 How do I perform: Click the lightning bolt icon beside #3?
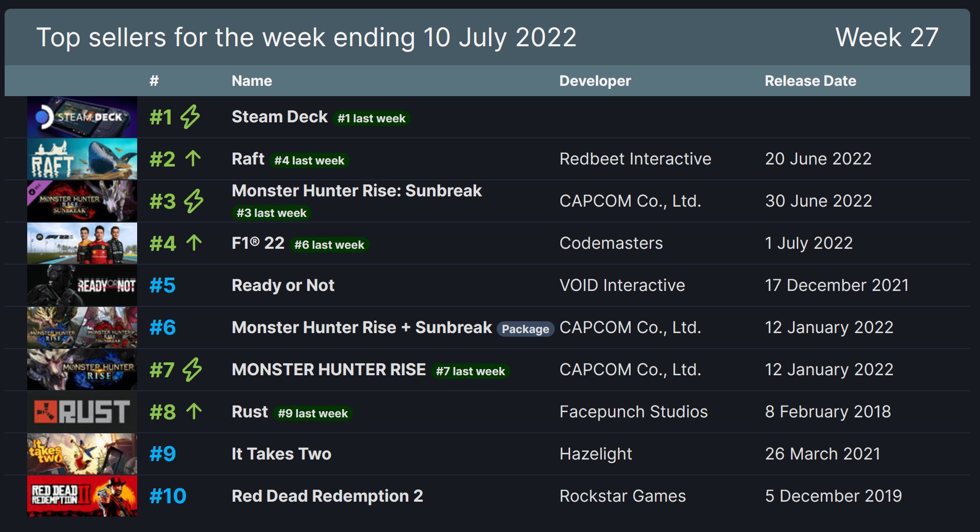(194, 201)
